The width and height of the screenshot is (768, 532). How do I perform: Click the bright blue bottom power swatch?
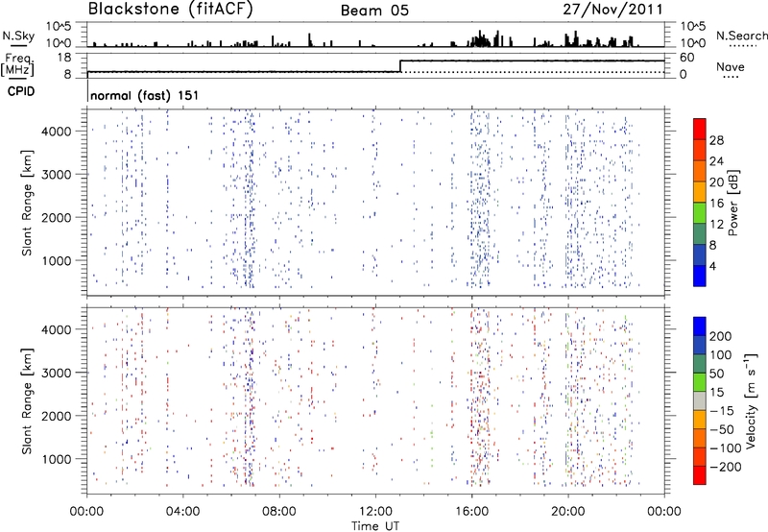pyautogui.click(x=700, y=276)
